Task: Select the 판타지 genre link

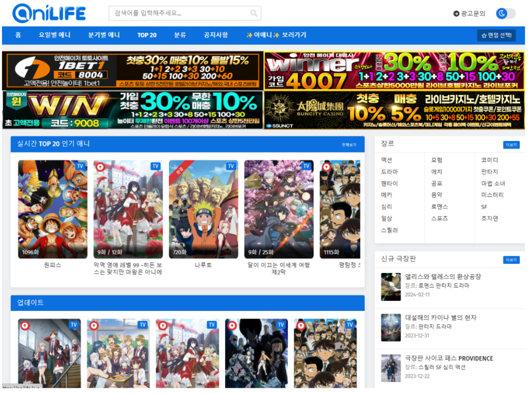Action: [489, 172]
